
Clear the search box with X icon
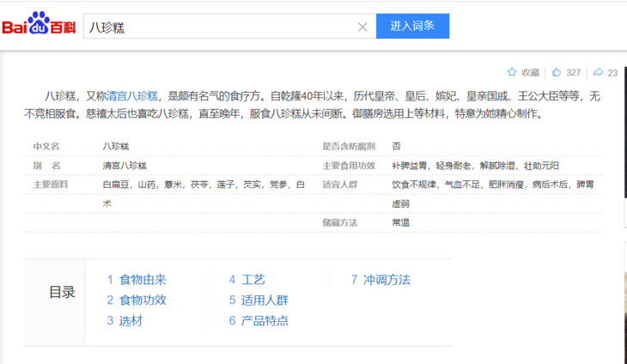(362, 27)
